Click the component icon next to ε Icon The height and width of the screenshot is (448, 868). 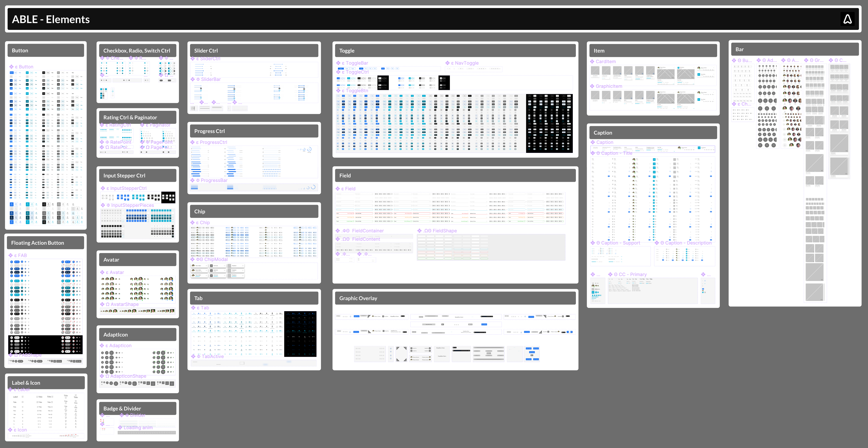click(x=10, y=430)
